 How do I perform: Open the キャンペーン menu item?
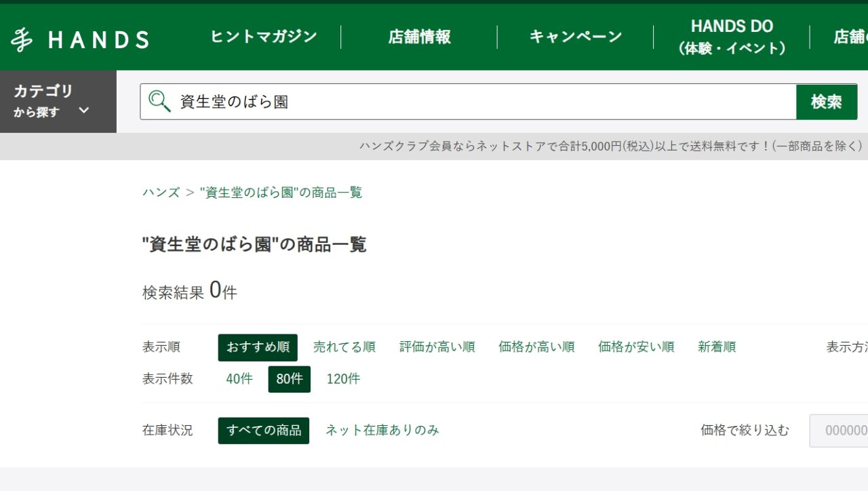(575, 37)
